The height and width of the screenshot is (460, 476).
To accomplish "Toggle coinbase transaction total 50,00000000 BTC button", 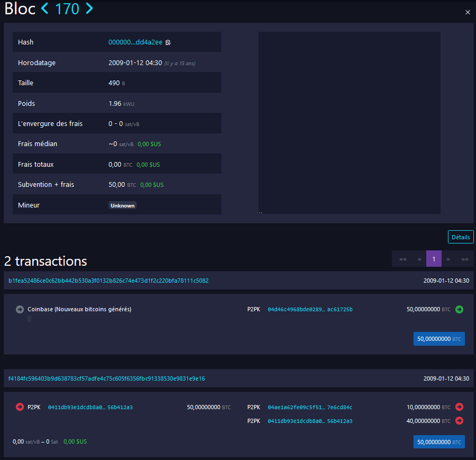I will (x=439, y=339).
